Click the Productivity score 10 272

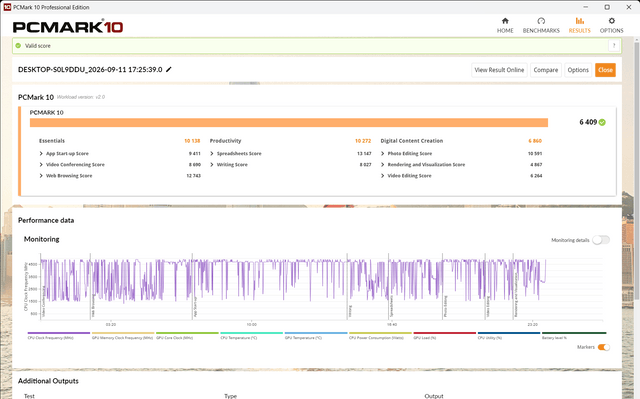[363, 141]
